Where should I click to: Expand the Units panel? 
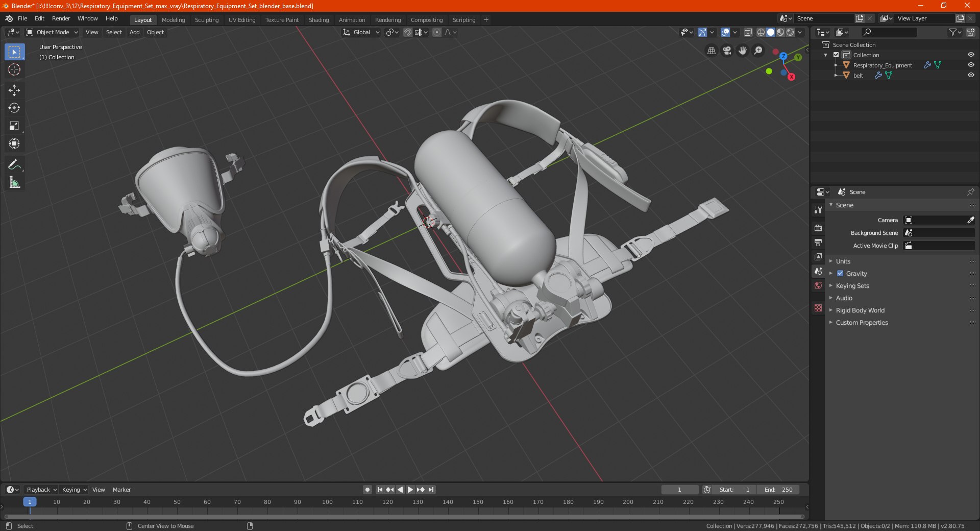843,261
